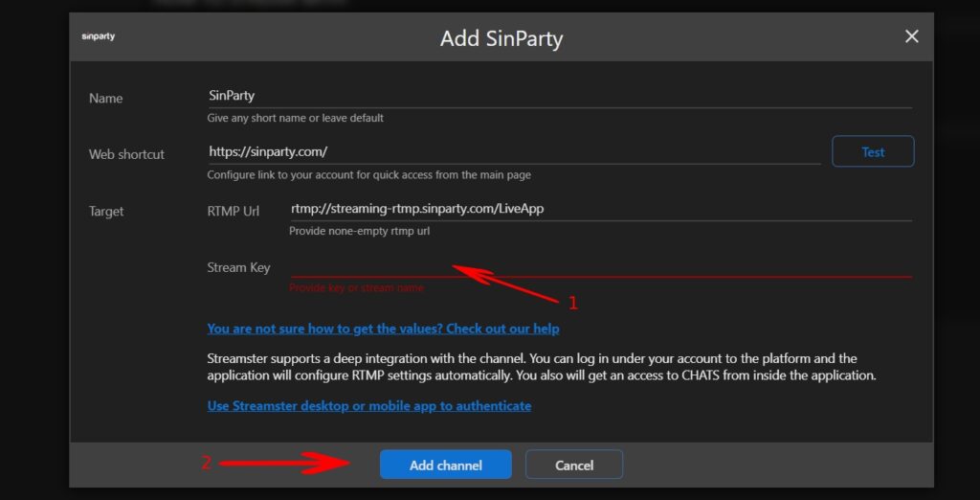Click the 'Add SinParty' dialog title
Viewport: 980px width, 500px height.
click(501, 38)
